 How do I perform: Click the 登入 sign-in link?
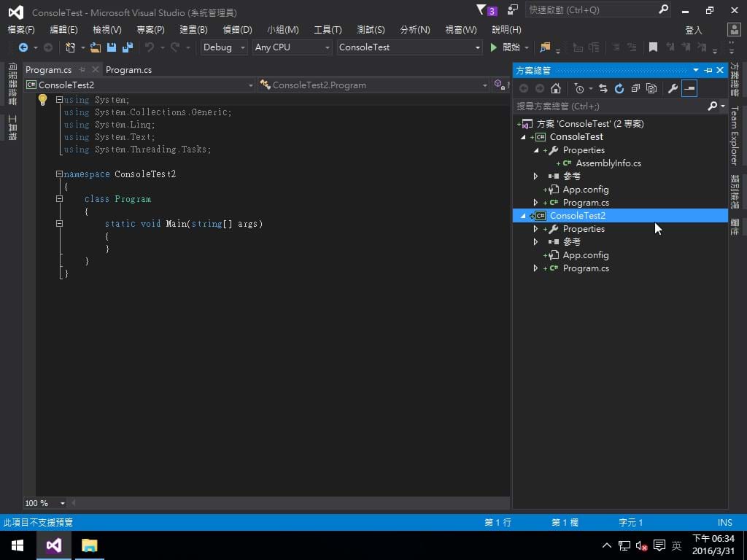[x=694, y=30]
